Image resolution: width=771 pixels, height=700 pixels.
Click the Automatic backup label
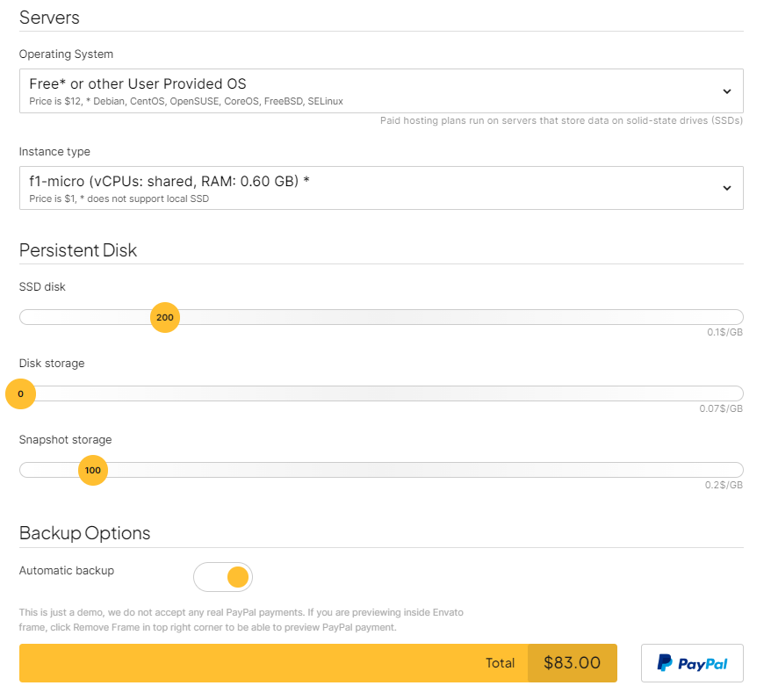pos(67,571)
